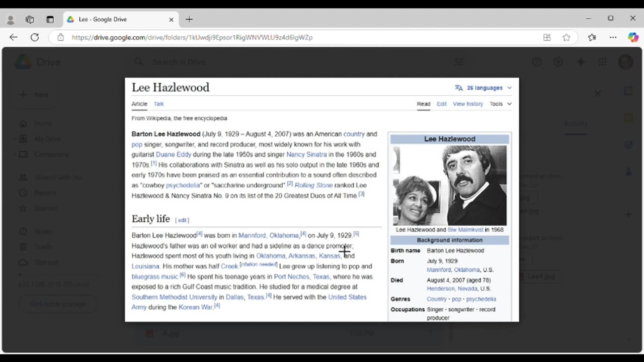Close the Lee - Google Drive tab
This screenshot has height=362, width=644.
pyautogui.click(x=171, y=20)
